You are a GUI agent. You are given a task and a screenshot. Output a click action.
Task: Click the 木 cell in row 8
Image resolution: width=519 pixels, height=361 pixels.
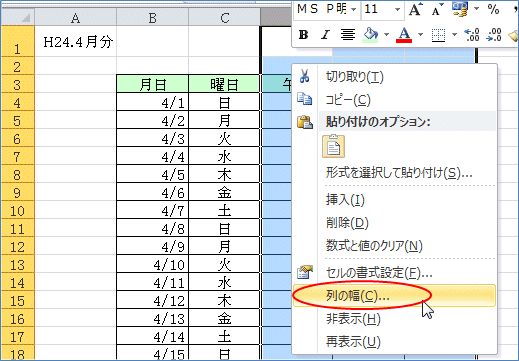tap(224, 174)
